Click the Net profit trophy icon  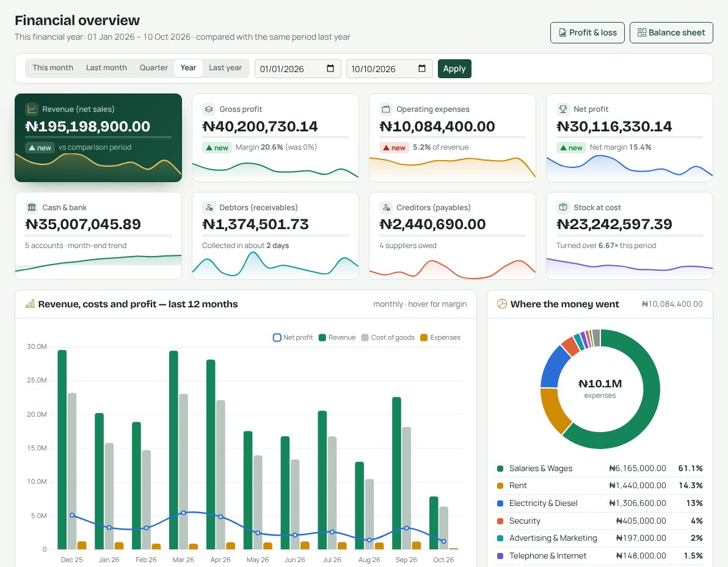click(562, 109)
